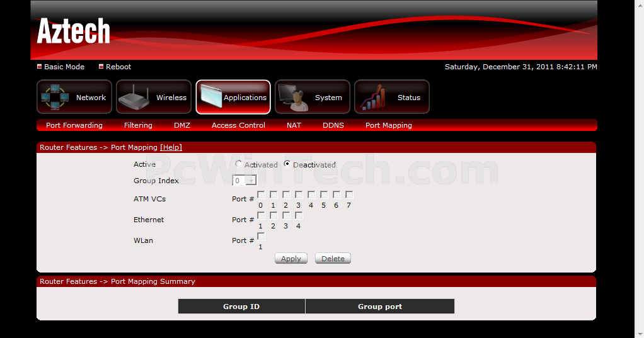Click the Wireless router icon
The width and height of the screenshot is (644, 338).
[134, 97]
